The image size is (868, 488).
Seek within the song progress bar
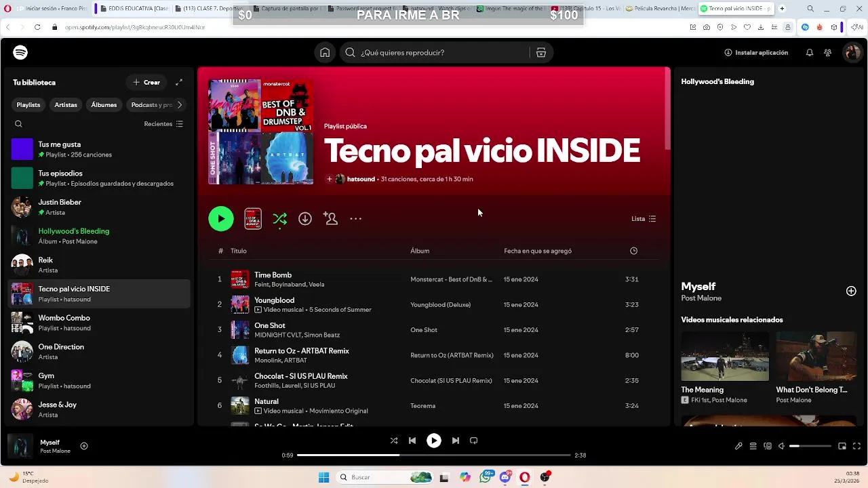coord(434,455)
